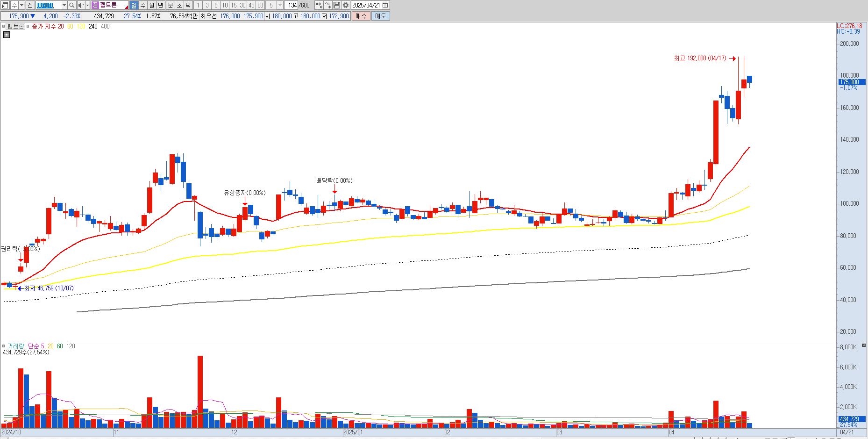This screenshot has height=439, width=868.
Task: Open the data grid table icon
Action: tap(6, 34)
